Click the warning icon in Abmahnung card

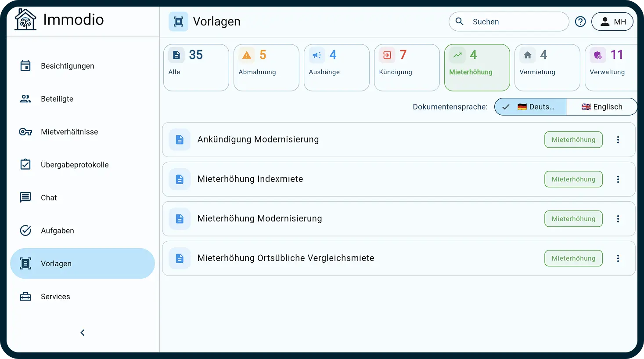coord(247,55)
